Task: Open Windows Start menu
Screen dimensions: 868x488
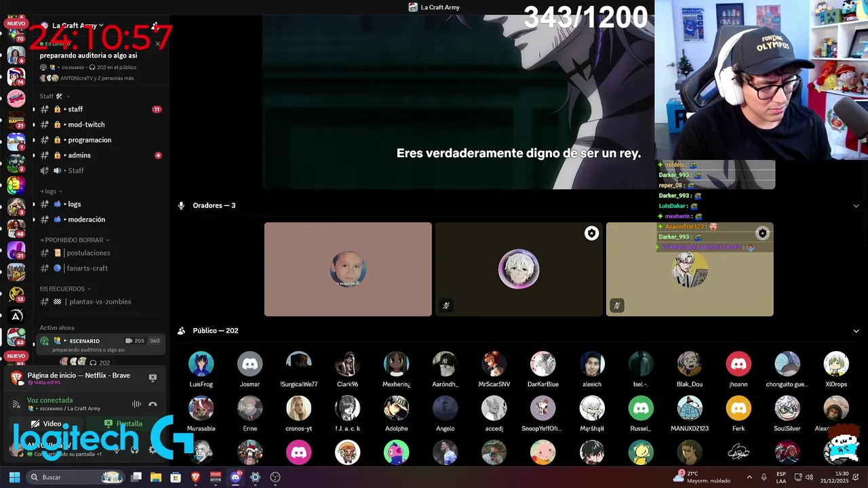Action: point(14,477)
